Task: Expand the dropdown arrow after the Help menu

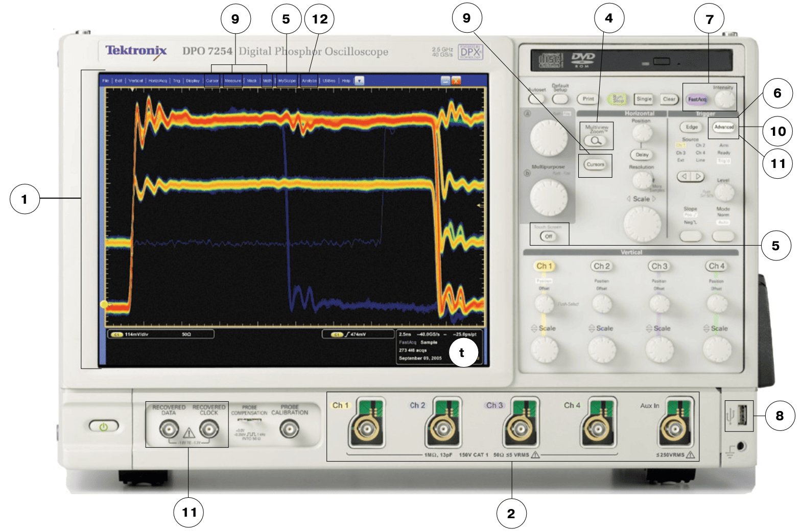Action: [359, 81]
